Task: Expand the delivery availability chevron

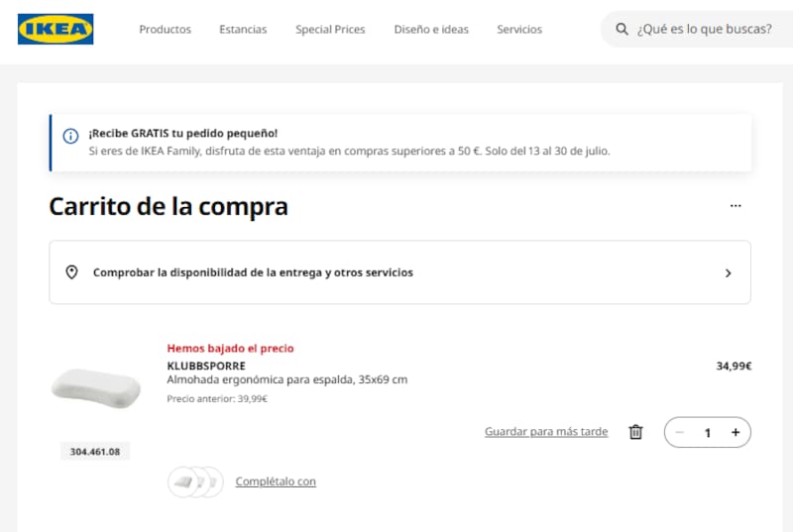Action: coord(729,273)
